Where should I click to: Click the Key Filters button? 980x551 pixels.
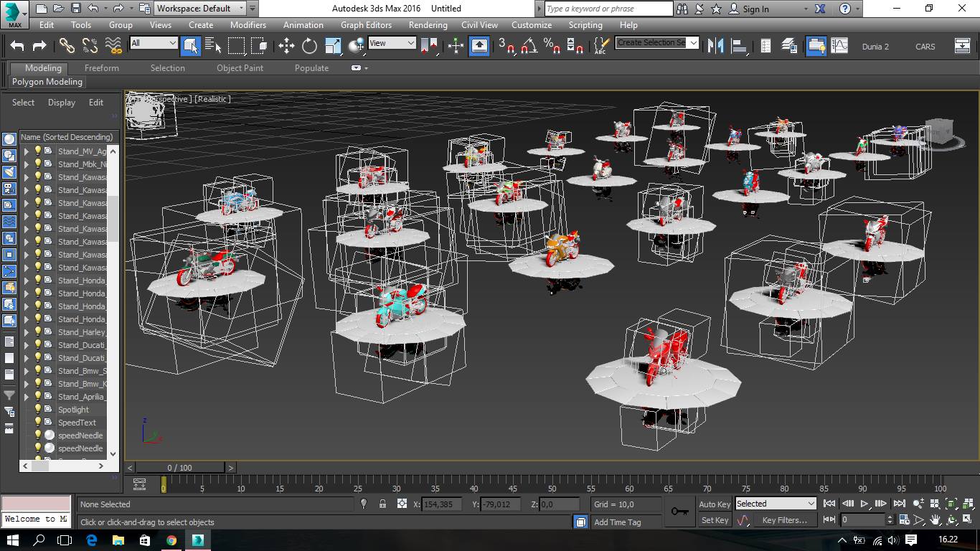tap(783, 520)
